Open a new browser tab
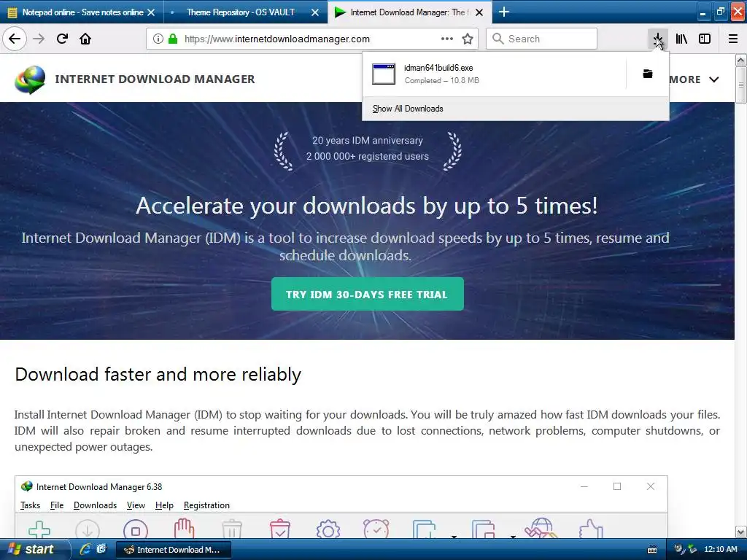This screenshot has width=747, height=560. (x=503, y=12)
